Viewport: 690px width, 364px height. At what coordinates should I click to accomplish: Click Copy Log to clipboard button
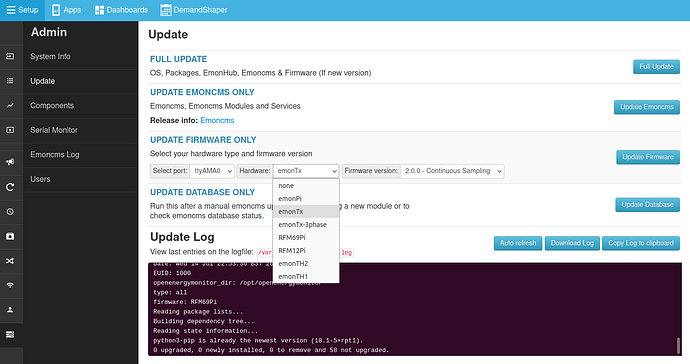[x=641, y=243]
